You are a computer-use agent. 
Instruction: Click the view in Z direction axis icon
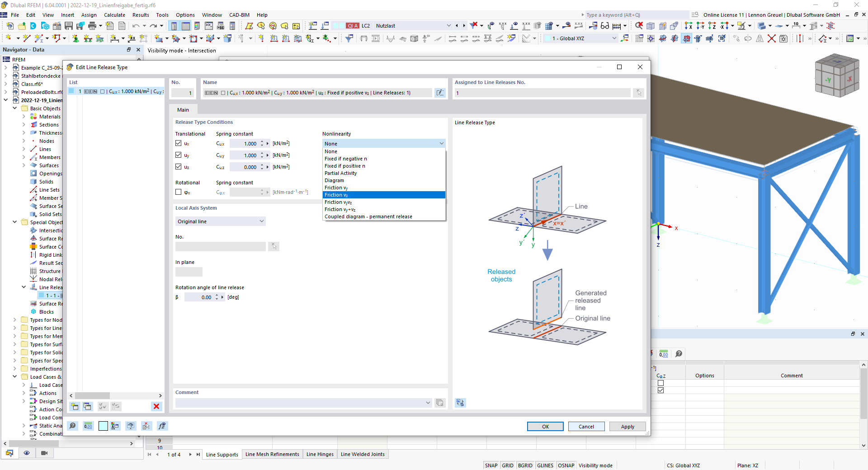pyautogui.click(x=712, y=26)
